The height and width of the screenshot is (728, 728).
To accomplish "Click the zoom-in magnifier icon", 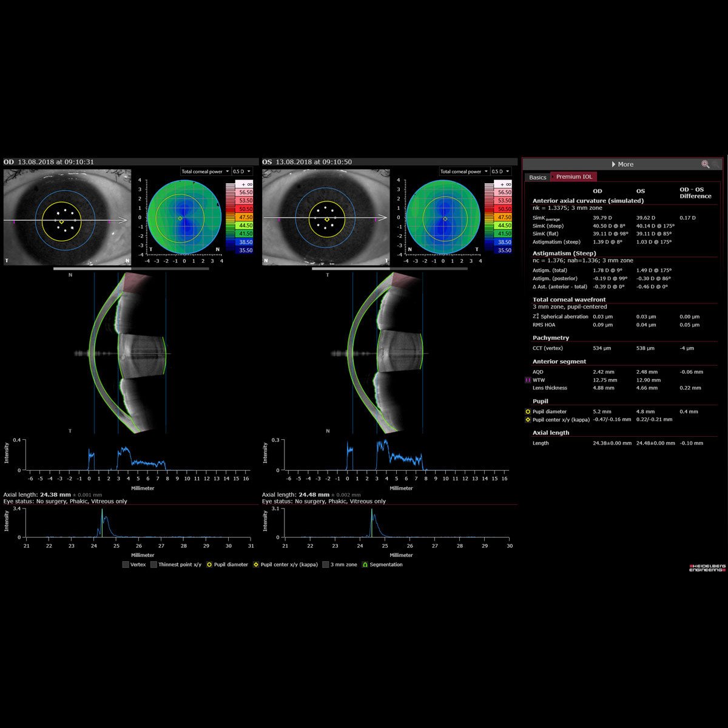I will tap(705, 164).
